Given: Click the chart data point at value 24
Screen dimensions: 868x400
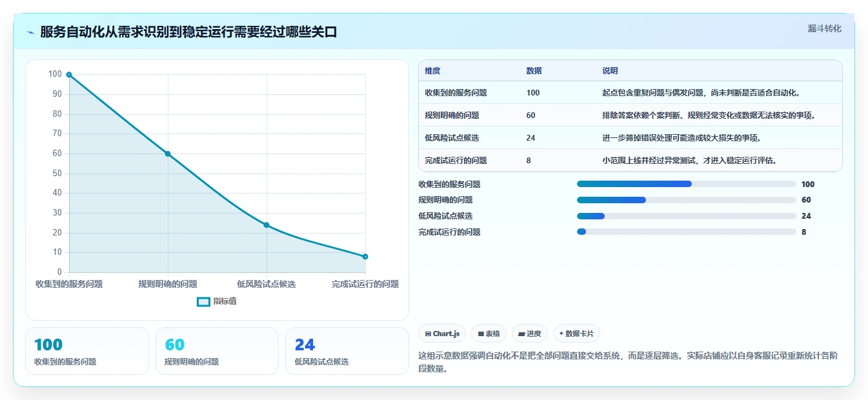Looking at the screenshot, I should [267, 225].
